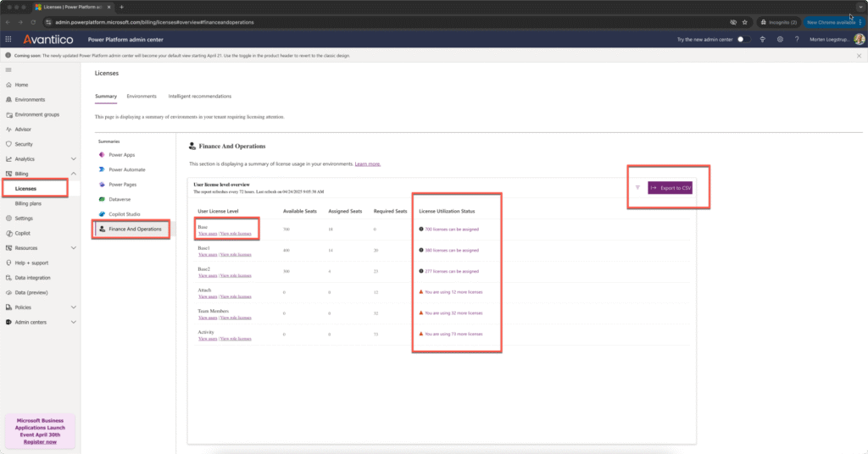Dismiss the Coming soon notification banner
This screenshot has width=868, height=454.
(x=860, y=56)
